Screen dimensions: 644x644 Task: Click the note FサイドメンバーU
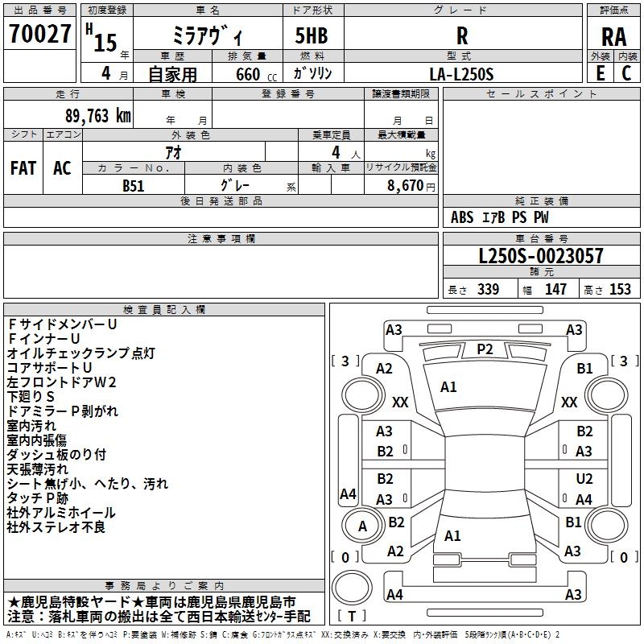pyautogui.click(x=62, y=324)
